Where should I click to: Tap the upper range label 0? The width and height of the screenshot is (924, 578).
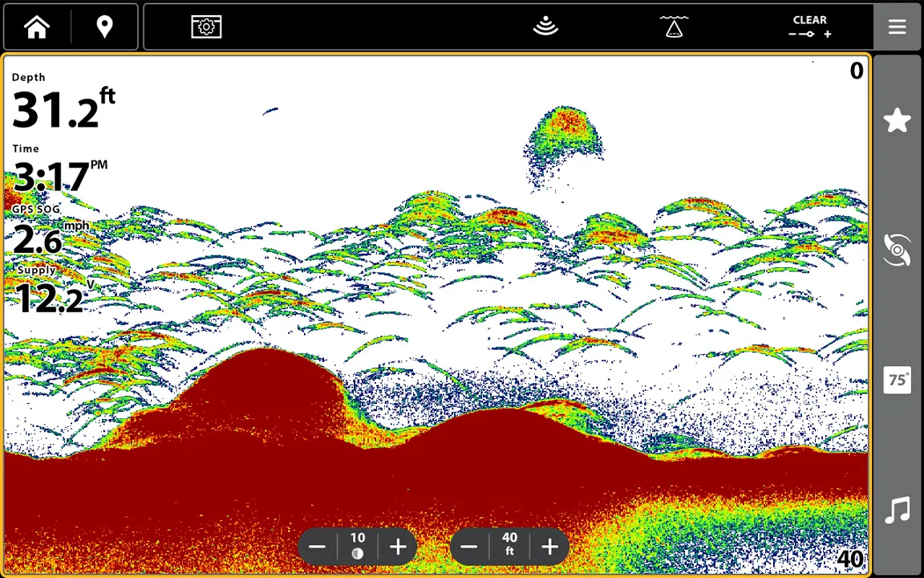(x=857, y=71)
